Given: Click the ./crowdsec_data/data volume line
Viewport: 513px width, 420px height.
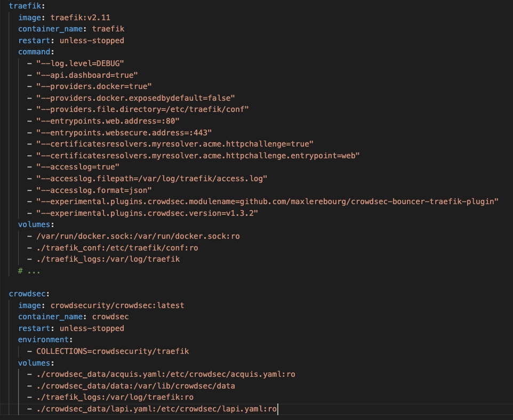Looking at the screenshot, I should click(131, 386).
